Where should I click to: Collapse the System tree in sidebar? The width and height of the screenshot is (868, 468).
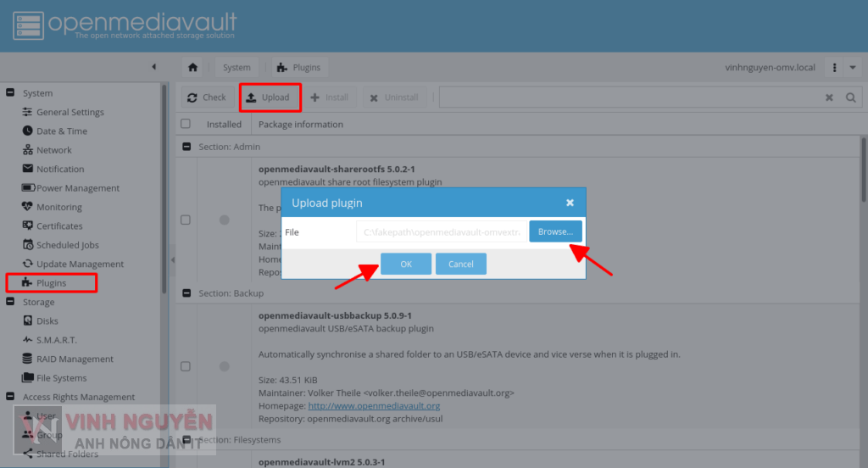[10, 93]
